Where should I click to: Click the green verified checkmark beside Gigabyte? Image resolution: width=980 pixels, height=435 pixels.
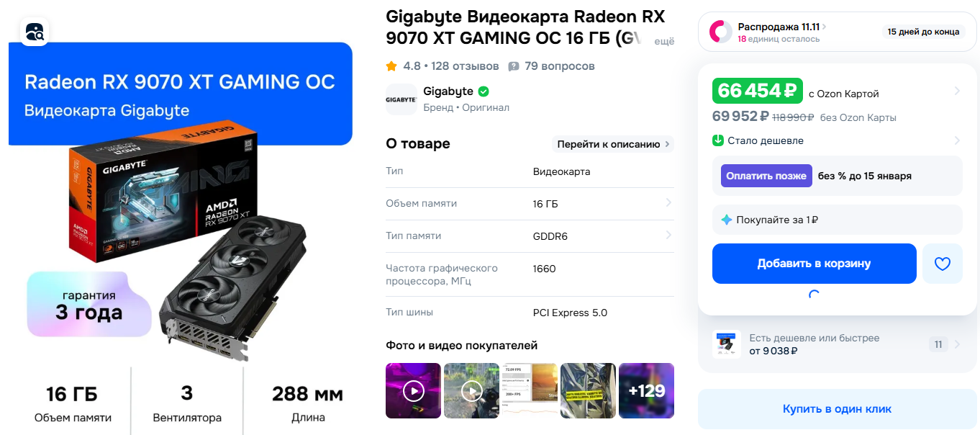point(484,91)
